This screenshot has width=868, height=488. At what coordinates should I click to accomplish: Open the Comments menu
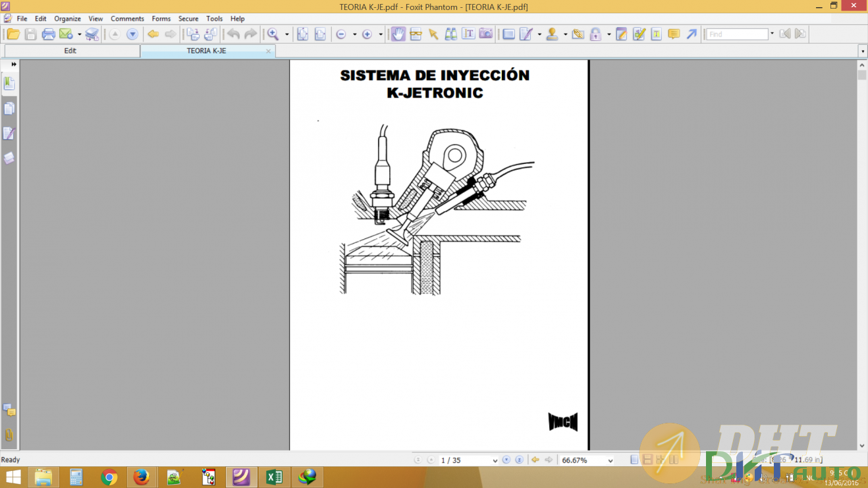pos(126,18)
